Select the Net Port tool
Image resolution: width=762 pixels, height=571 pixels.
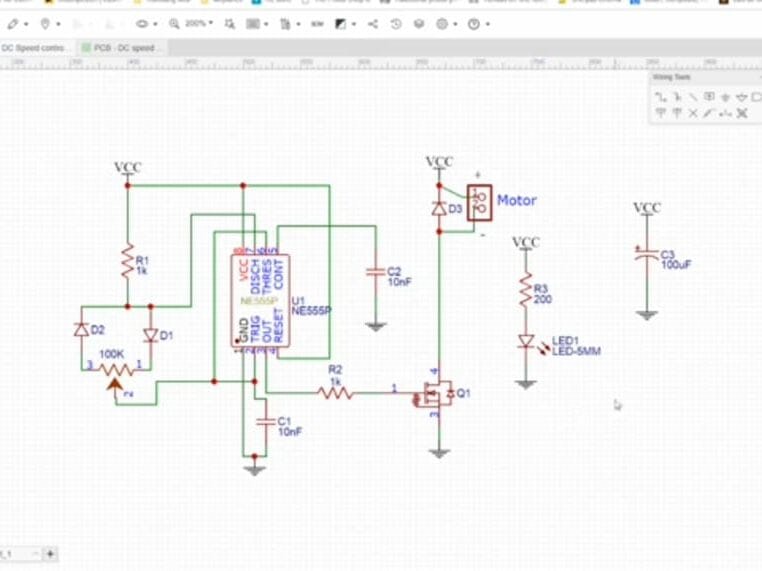(756, 97)
